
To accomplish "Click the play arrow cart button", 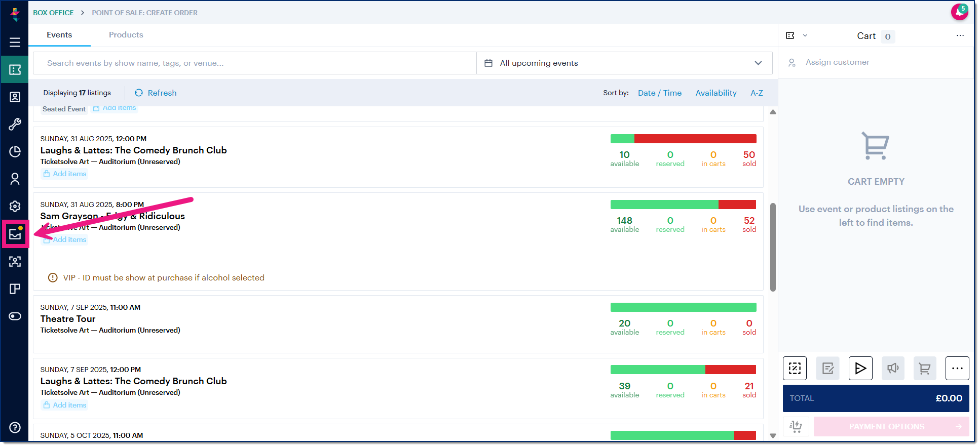I will coord(860,368).
